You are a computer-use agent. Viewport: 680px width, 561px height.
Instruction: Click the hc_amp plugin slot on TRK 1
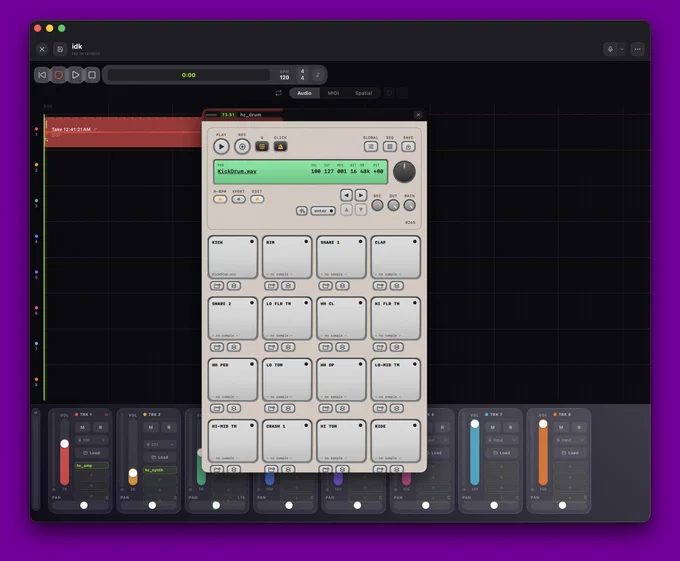coord(92,466)
